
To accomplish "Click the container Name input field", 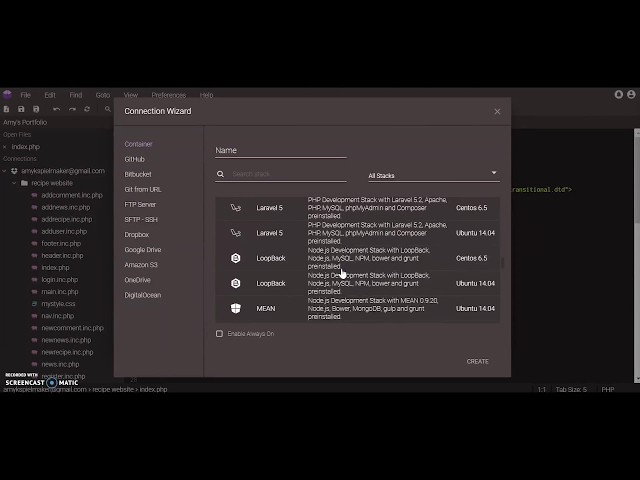I will pyautogui.click(x=281, y=150).
